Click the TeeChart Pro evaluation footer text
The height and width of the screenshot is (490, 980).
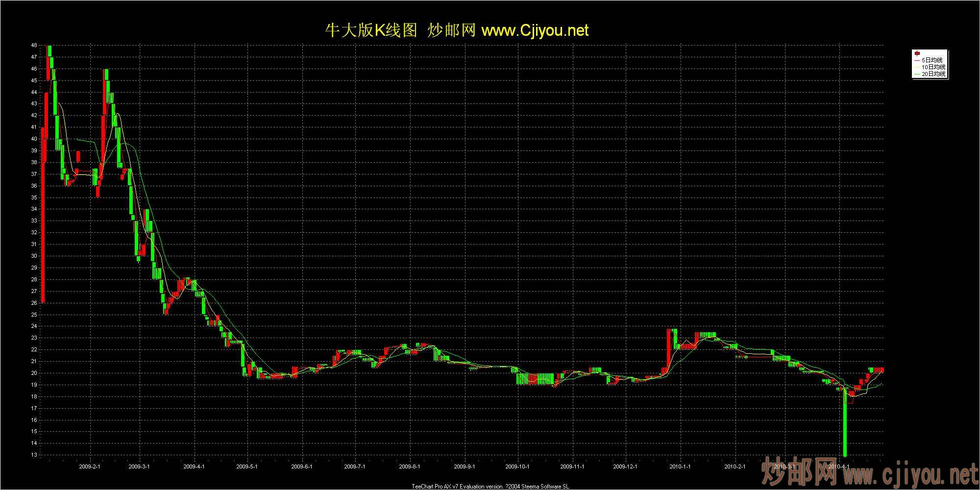[x=490, y=487]
